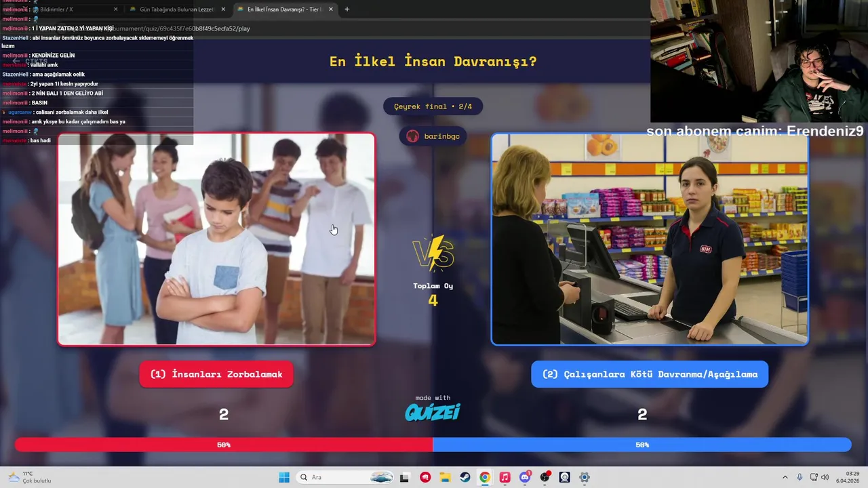This screenshot has width=868, height=488.
Task: Switch to Gün Tabağında Bulunan Lezzet tab
Action: pos(176,9)
